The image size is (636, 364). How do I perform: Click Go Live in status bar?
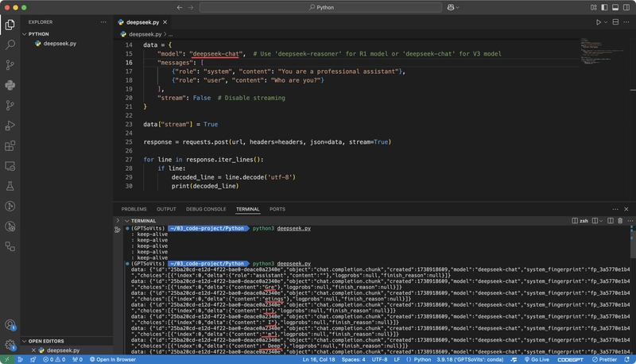click(537, 359)
